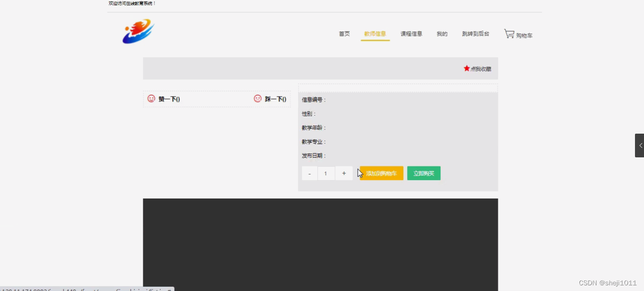Click the red star favorite icon
This screenshot has height=291, width=644.
pos(467,68)
